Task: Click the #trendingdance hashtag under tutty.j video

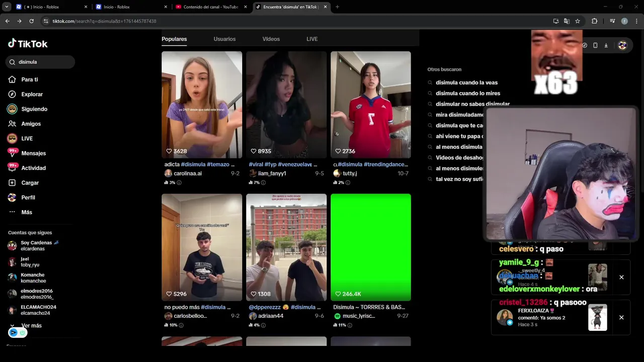Action: pos(386,164)
